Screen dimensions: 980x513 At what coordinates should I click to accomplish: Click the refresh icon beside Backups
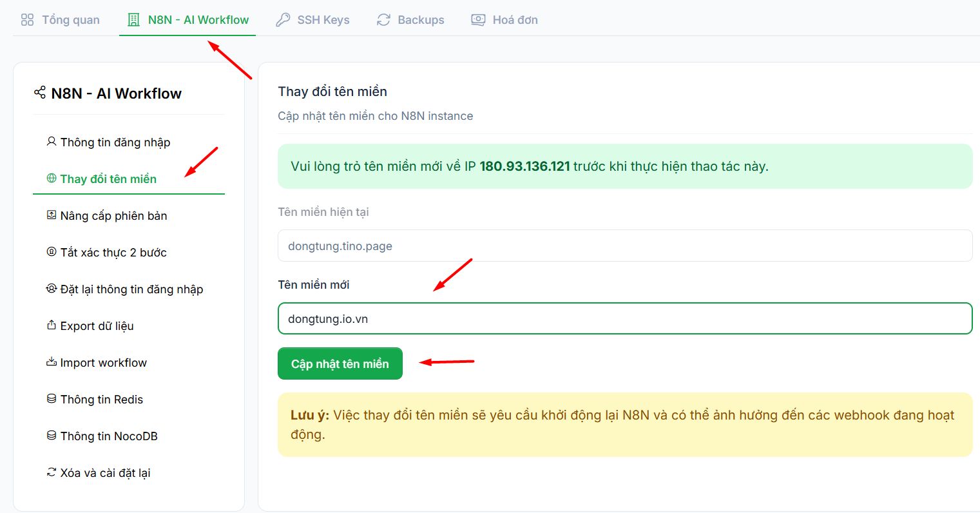point(384,20)
